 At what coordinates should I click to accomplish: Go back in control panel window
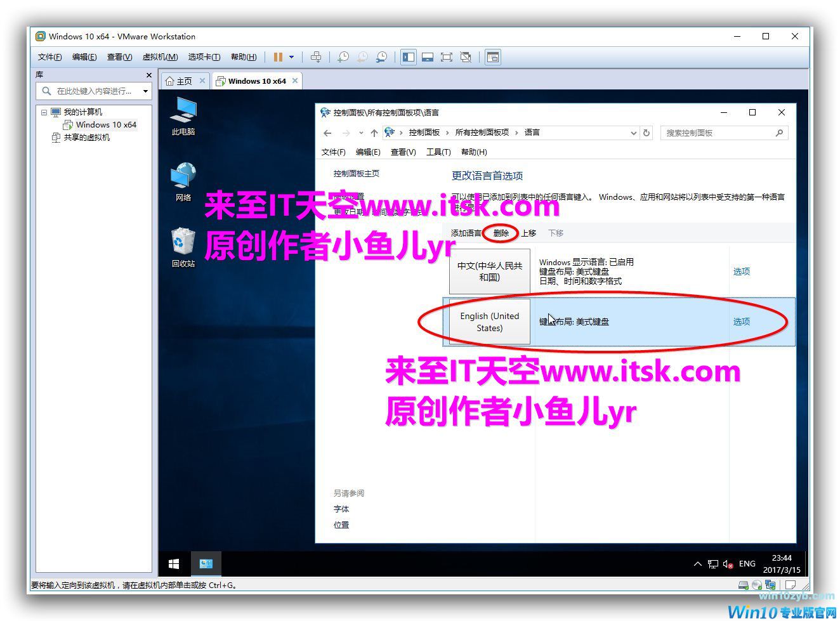(x=327, y=133)
